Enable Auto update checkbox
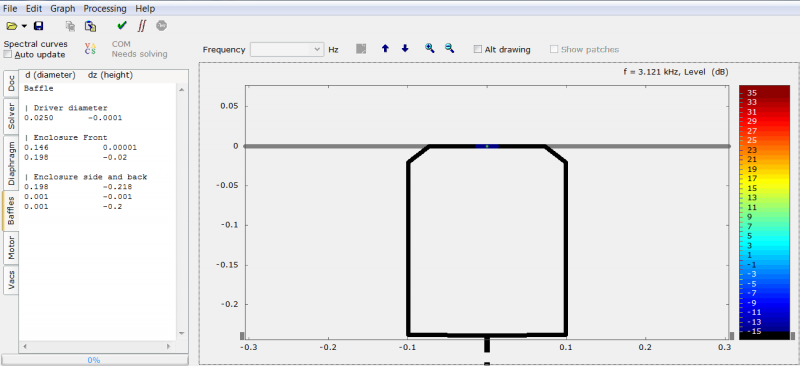This screenshot has height=366, width=800. [8, 55]
